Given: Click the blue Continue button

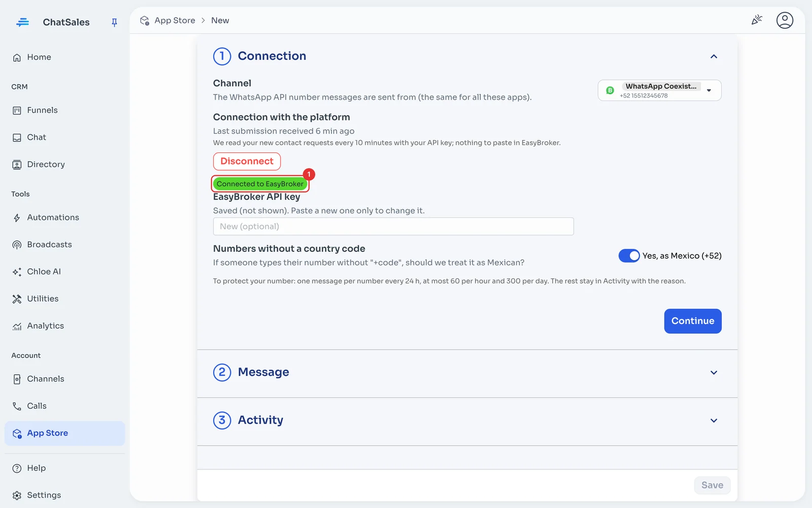Looking at the screenshot, I should pos(693,321).
